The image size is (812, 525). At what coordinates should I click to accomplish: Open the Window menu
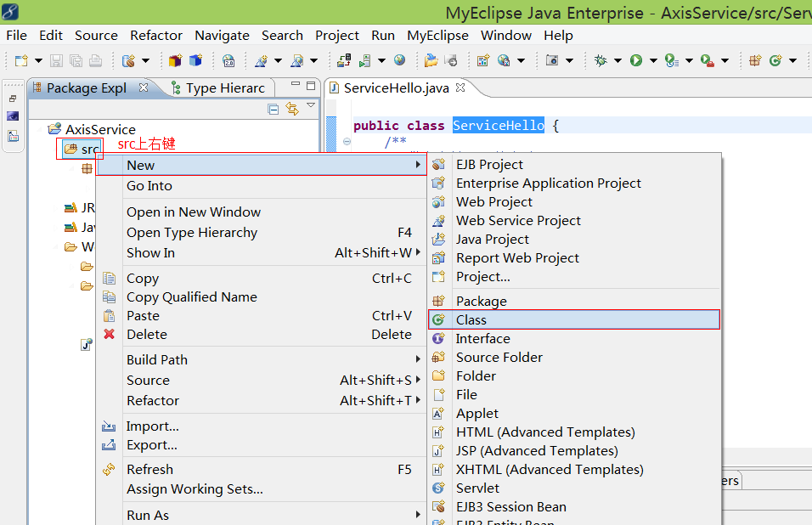point(506,35)
